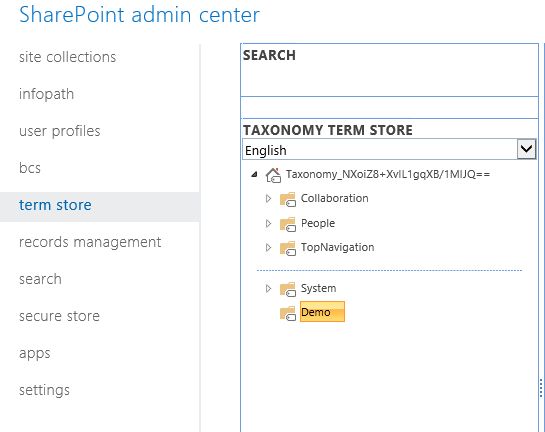The image size is (545, 432).
Task: Open the English language dropdown
Action: click(389, 149)
